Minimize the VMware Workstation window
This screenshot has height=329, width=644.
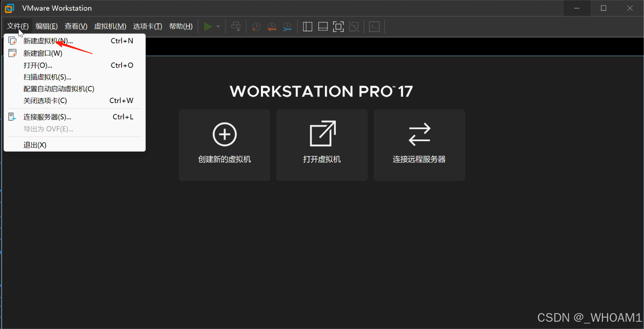click(x=577, y=8)
